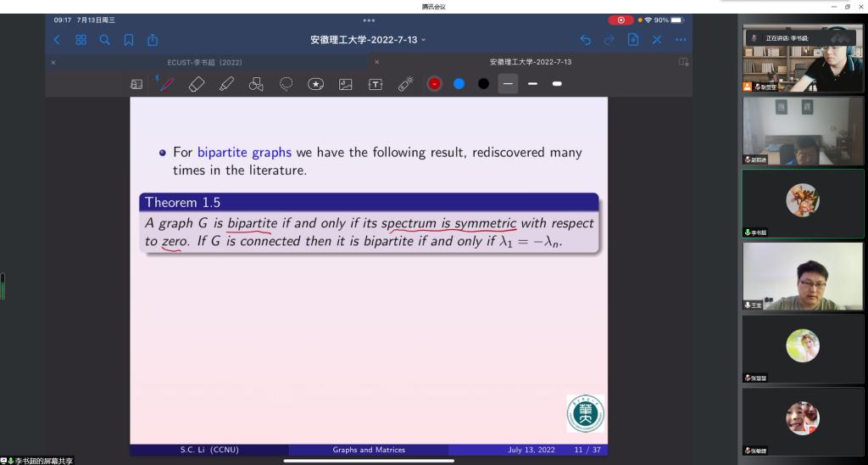Toggle bookmark for this page
The width and height of the screenshot is (868, 465).
pyautogui.click(x=129, y=40)
